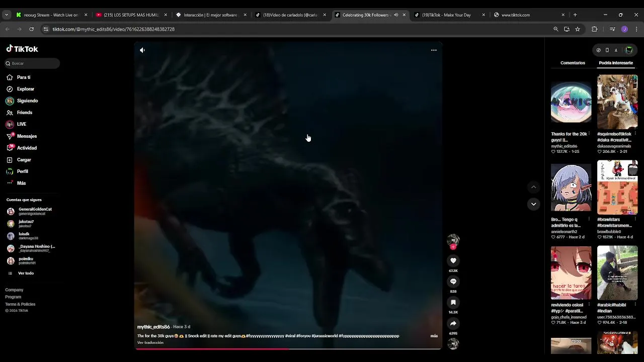Open the Thanks for the 20k guys thumbnail
Viewport: 644px width, 362px height.
coord(571,102)
